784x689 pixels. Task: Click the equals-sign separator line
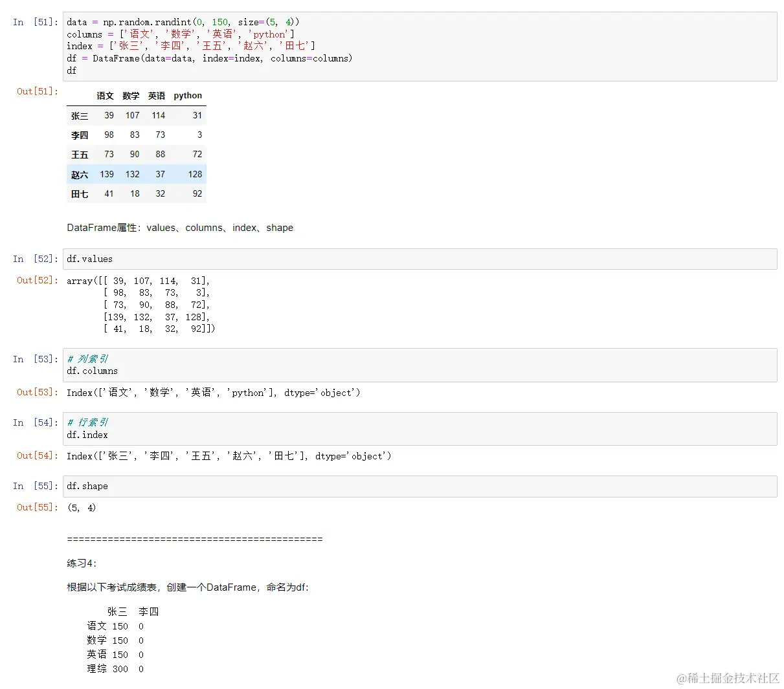pyautogui.click(x=194, y=539)
